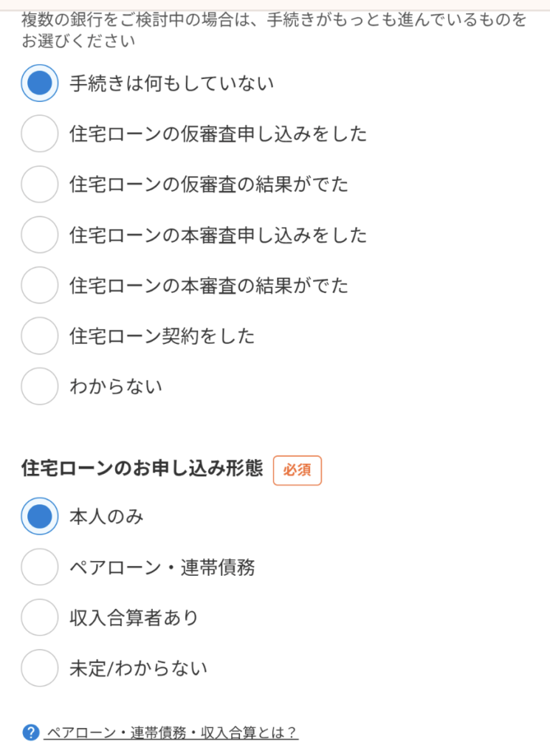Click the 本人のみ label text
The width and height of the screenshot is (550, 756).
click(x=106, y=516)
